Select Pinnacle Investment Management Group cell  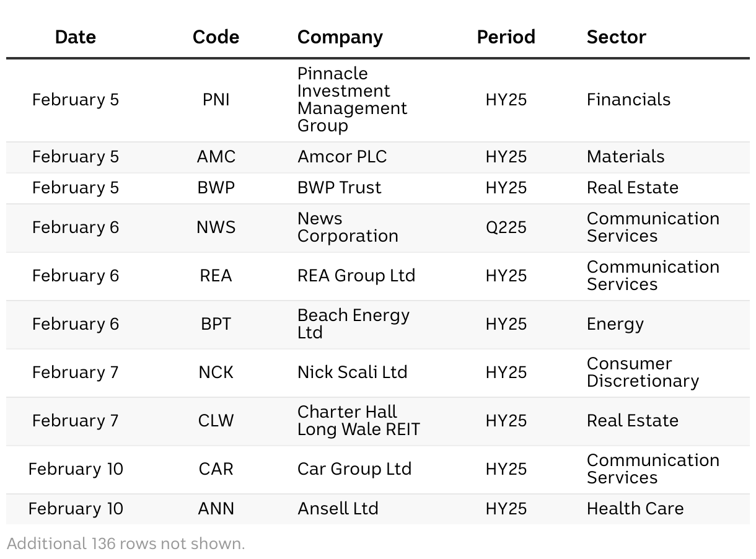352,100
